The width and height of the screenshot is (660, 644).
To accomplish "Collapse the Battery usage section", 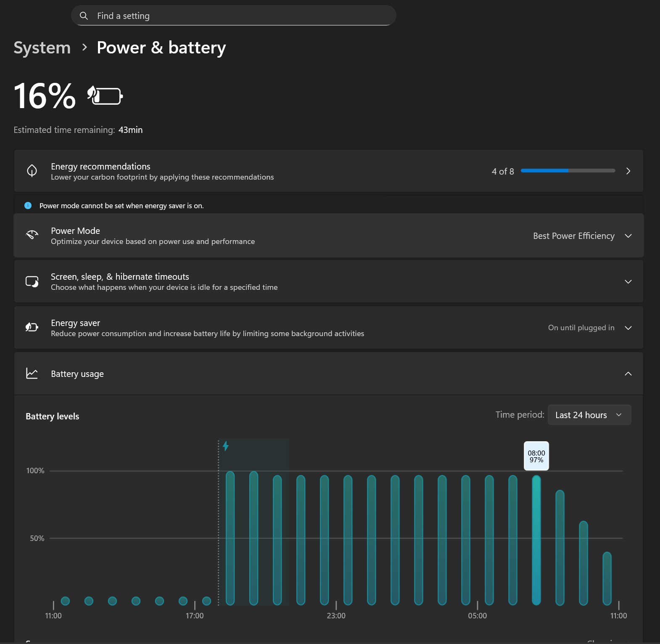I will (628, 374).
